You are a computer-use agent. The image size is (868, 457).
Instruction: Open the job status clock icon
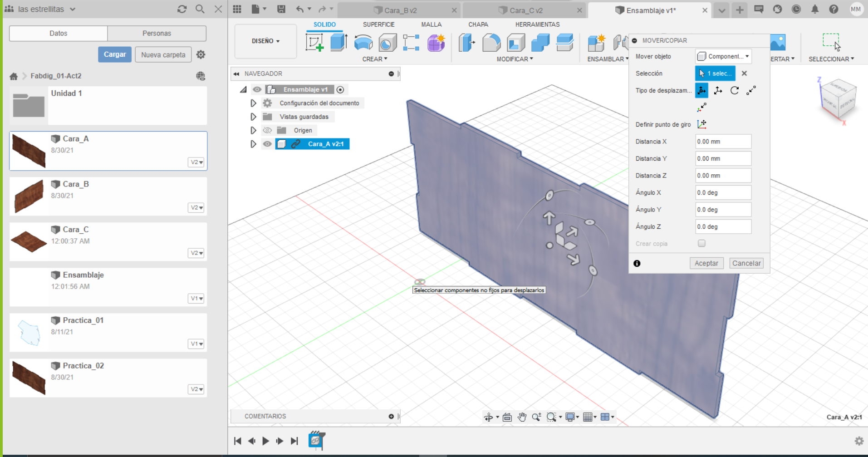tap(796, 9)
